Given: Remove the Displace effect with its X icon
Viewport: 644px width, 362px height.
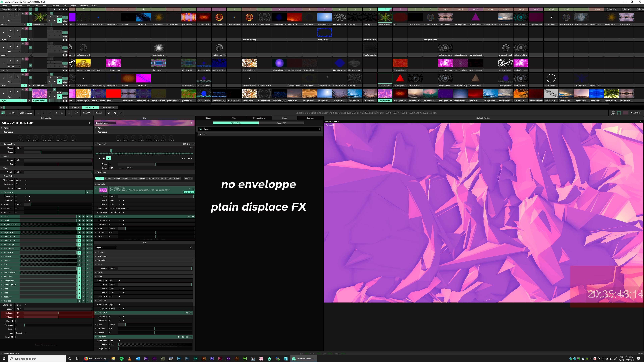Looking at the screenshot, I should [x=87, y=301].
